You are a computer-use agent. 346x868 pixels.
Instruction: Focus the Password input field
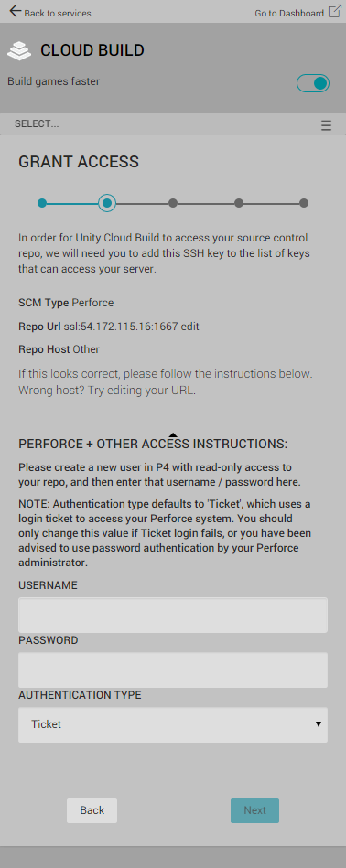pos(173,670)
